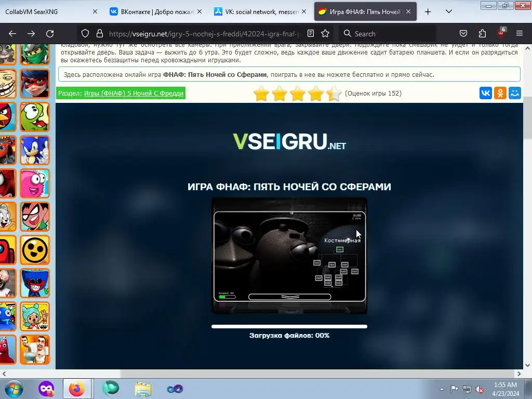
Task: Go forward with the browser forward arrow
Action: [31, 34]
